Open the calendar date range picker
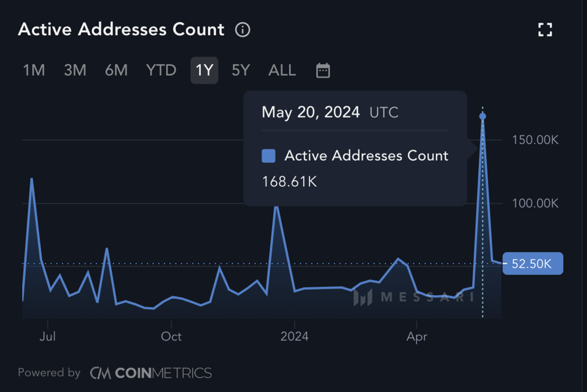The image size is (587, 392). (x=323, y=70)
